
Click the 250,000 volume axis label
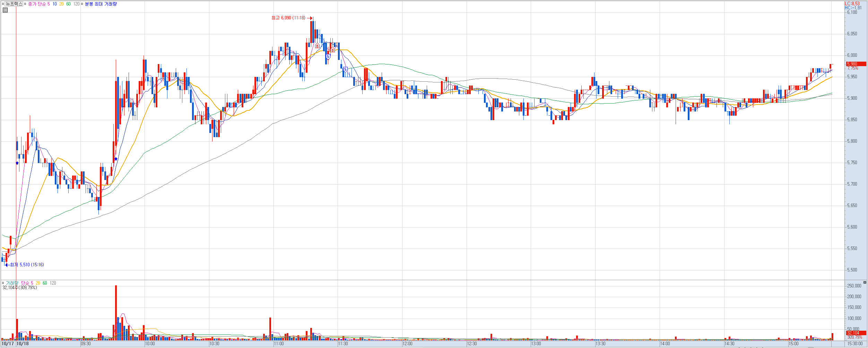tap(854, 286)
